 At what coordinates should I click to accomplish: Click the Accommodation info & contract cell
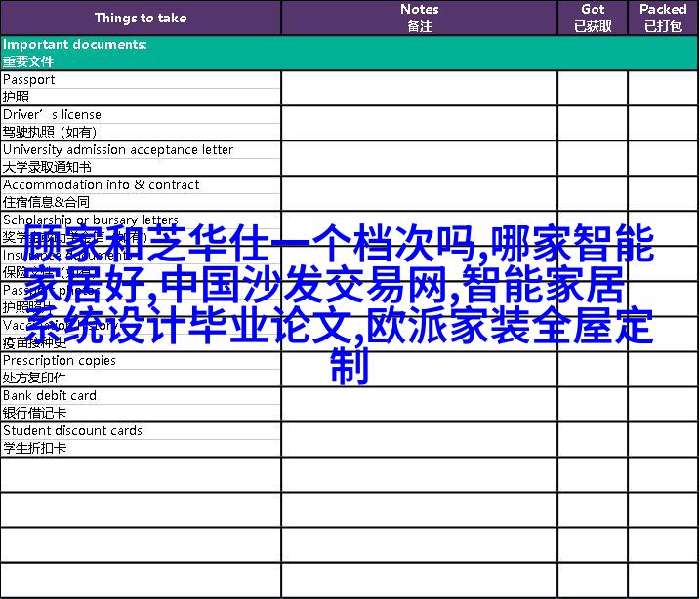pyautogui.click(x=141, y=193)
